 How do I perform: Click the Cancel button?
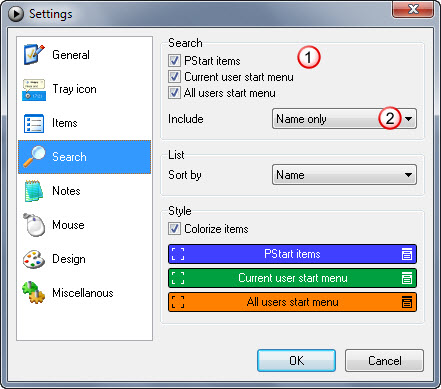tap(384, 361)
